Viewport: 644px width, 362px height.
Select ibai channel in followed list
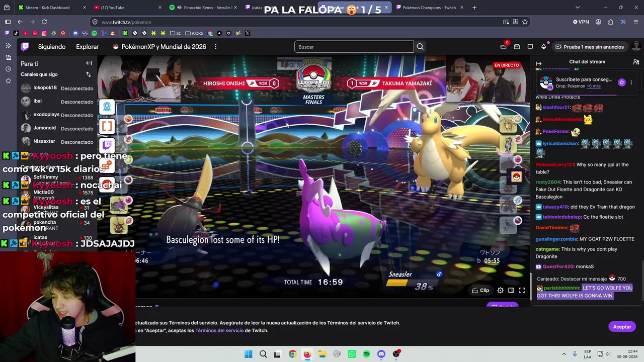tap(57, 102)
